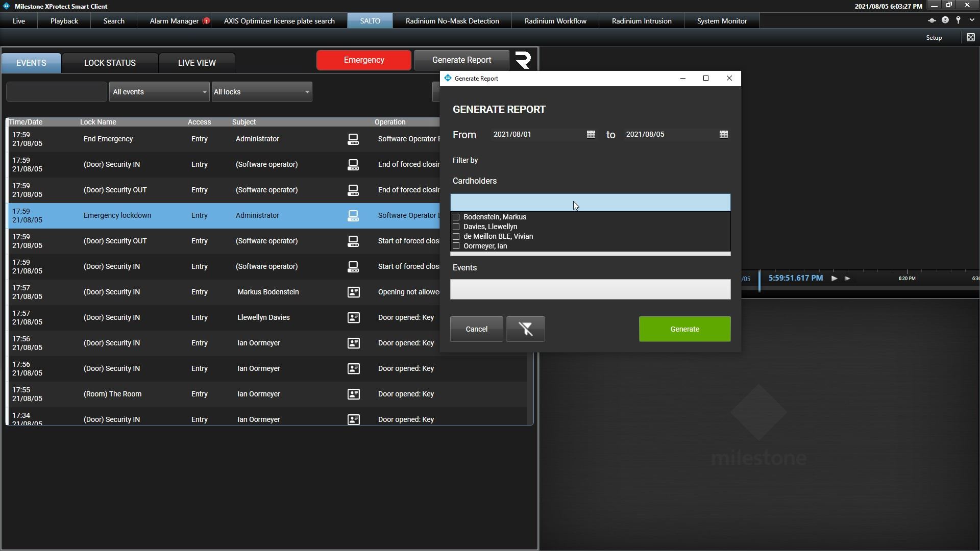Open the Radinium Workflow tab

click(555, 21)
